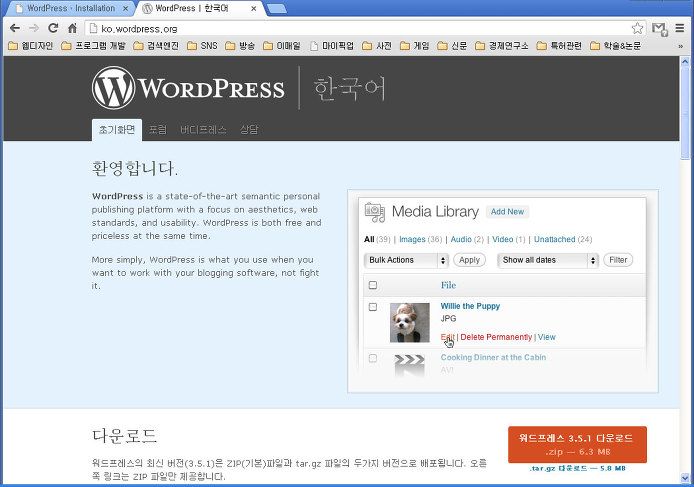Filter media by Audio (2)
Viewport: 694px width, 487px height.
(x=467, y=240)
